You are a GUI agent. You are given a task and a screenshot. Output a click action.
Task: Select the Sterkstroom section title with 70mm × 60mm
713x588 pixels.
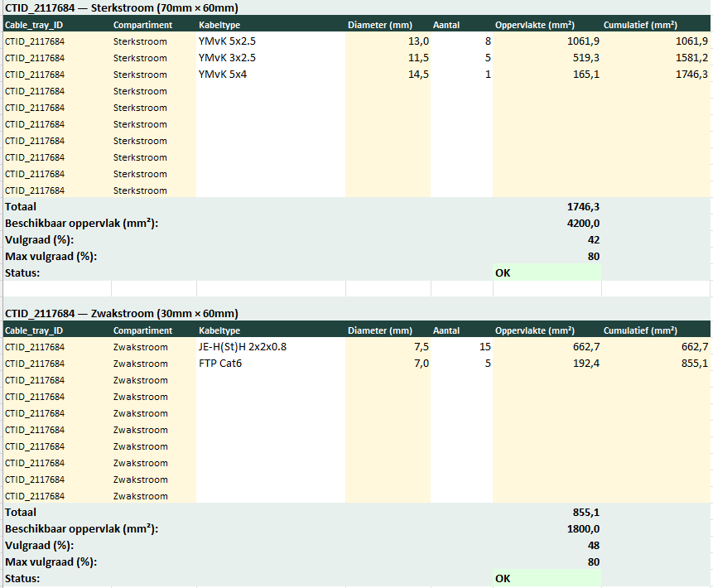click(x=122, y=7)
